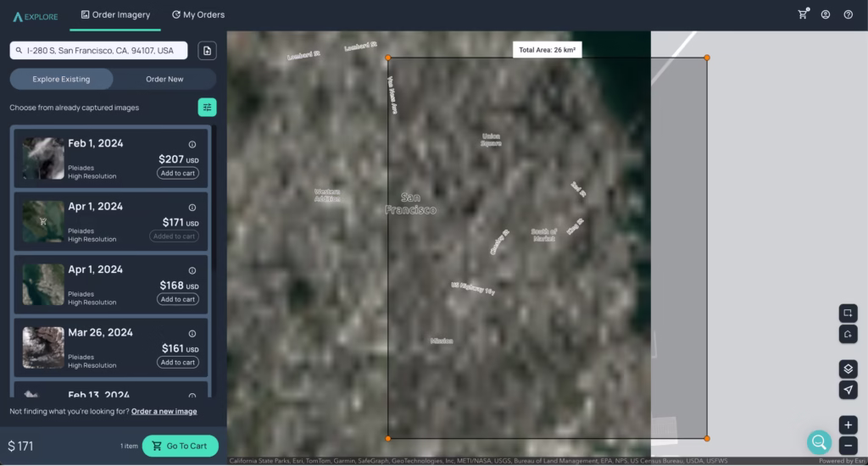868x466 pixels.
Task: Select the Explore Existing toggle
Action: (x=61, y=79)
